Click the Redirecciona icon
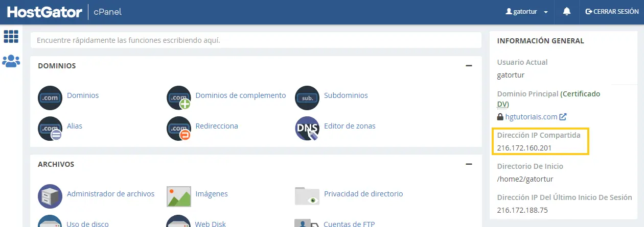644x227 pixels. pos(179,128)
